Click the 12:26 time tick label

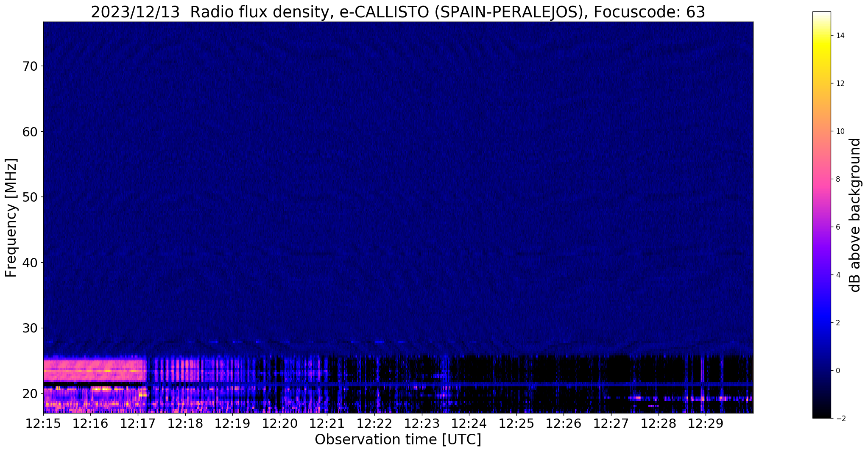[x=563, y=423]
